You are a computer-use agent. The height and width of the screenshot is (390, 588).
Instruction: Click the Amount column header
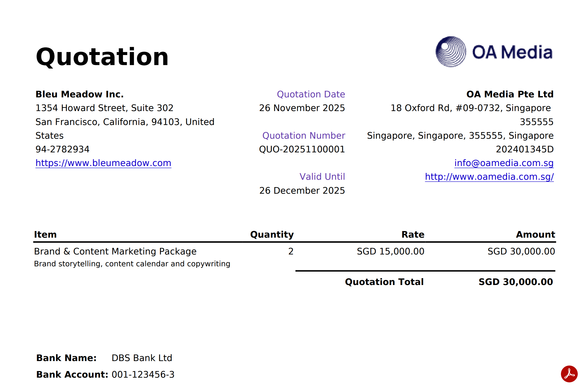point(535,234)
